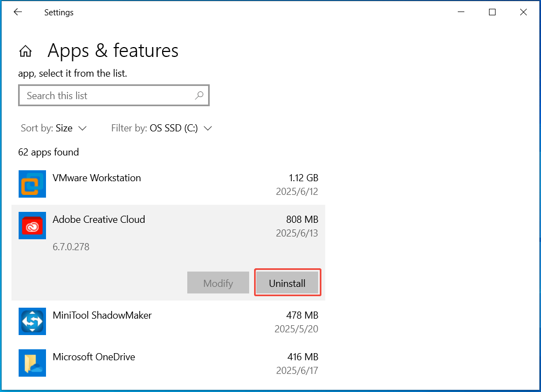
Task: Select MiniTool ShadowMaker app name
Action: (x=102, y=315)
